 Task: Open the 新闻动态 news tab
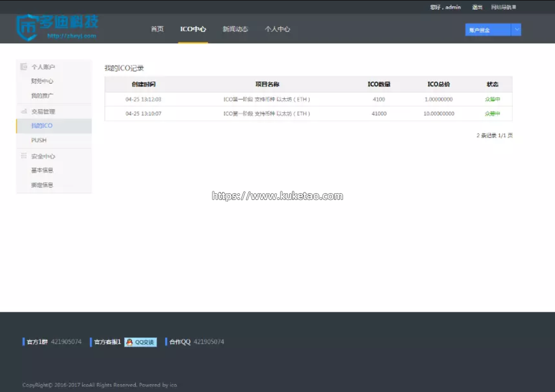coord(235,29)
